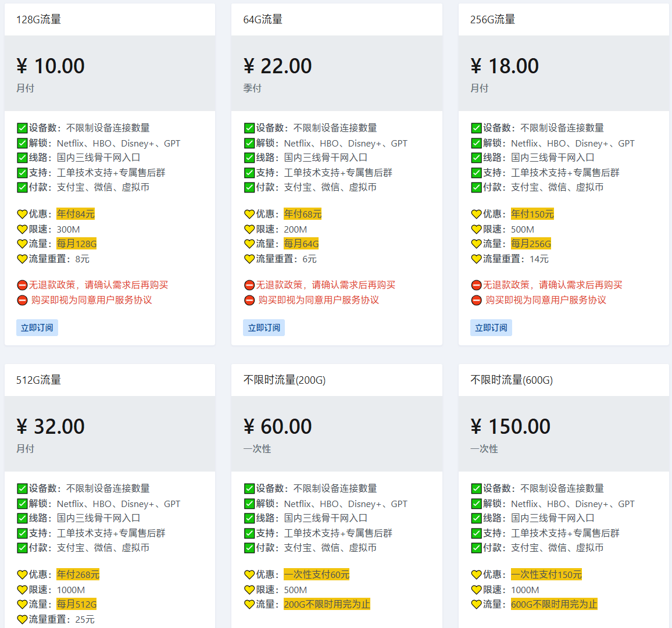The height and width of the screenshot is (628, 672).
Task: Click the ¥ 10.00 price
Action: pos(51,66)
